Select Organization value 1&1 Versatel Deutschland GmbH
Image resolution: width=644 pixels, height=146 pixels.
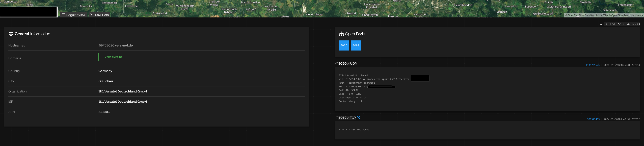pos(123,91)
